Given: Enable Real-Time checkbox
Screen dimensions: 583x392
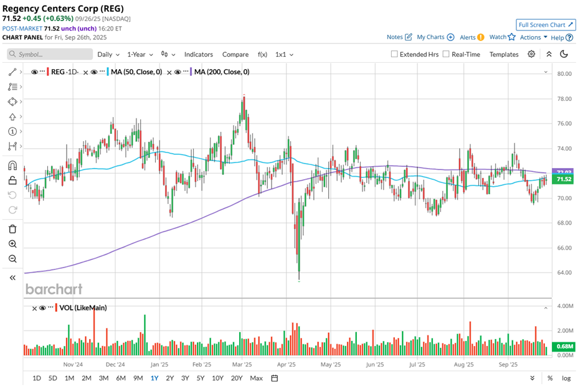Looking at the screenshot, I should (446, 54).
